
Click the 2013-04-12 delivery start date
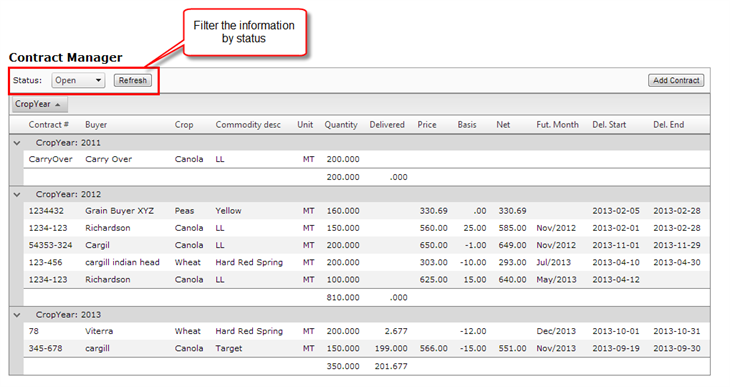coord(616,280)
